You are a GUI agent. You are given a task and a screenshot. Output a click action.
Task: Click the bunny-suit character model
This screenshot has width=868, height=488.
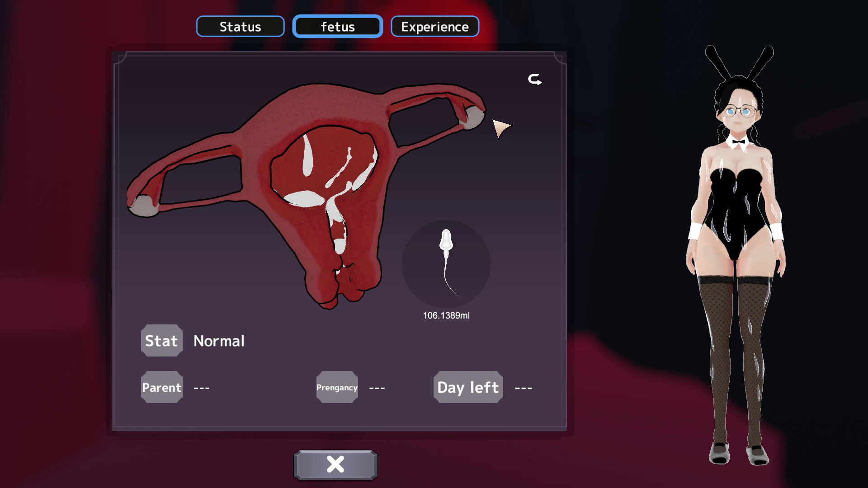click(736, 255)
